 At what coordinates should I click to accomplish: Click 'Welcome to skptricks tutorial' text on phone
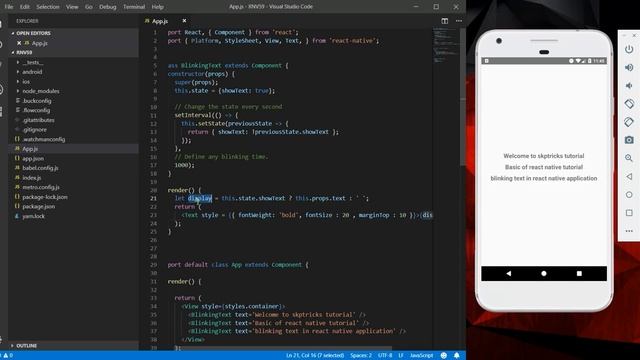(544, 156)
